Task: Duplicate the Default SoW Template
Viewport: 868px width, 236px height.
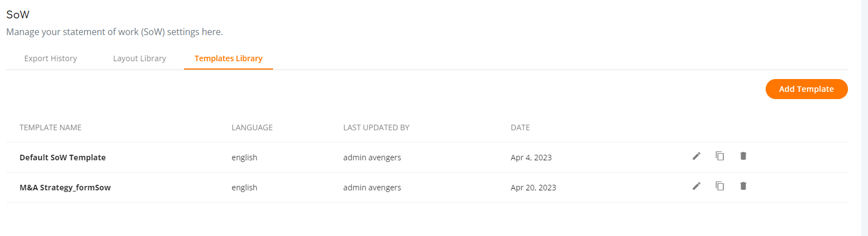Action: coord(720,156)
